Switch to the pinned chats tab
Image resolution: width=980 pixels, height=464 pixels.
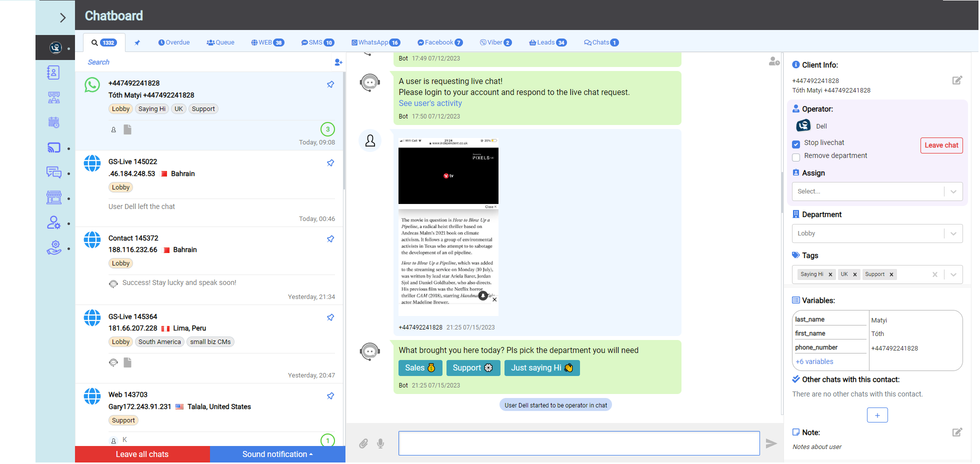pos(137,42)
